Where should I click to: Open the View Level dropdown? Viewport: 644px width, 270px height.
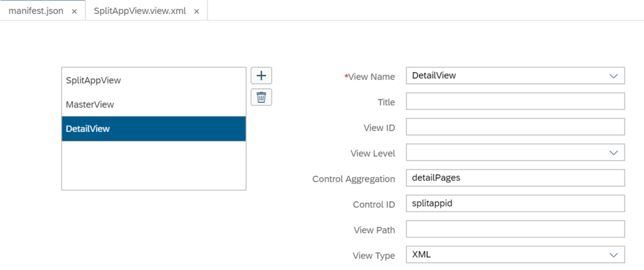(x=516, y=152)
